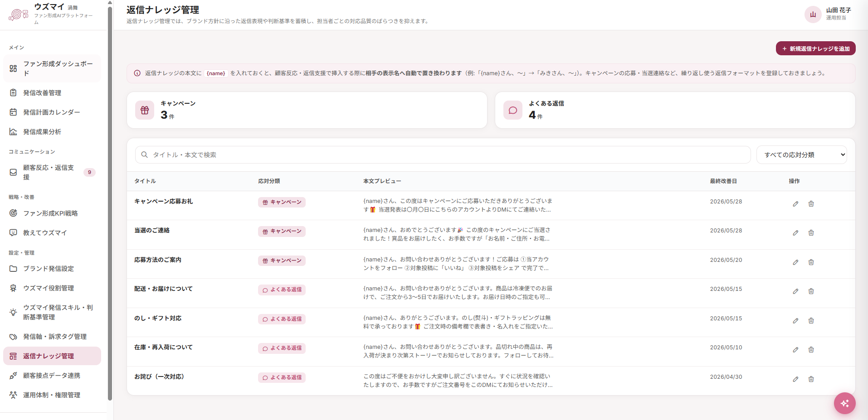Click title text 応募方法のご案内

tap(158, 260)
